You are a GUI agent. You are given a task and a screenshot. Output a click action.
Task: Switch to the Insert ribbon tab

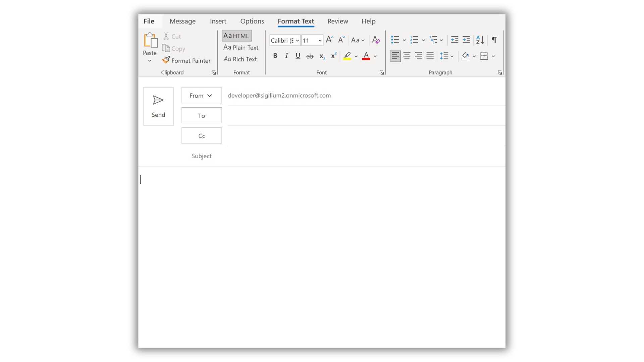(x=218, y=21)
